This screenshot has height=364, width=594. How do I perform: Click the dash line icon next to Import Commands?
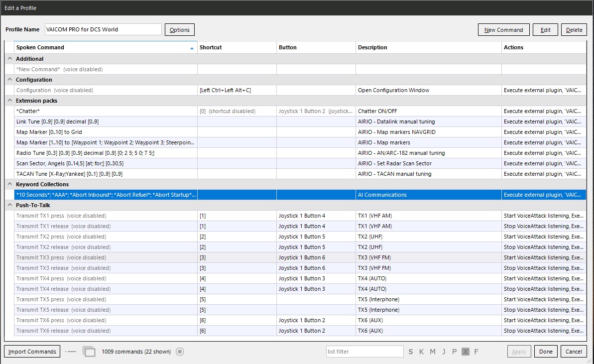tap(71, 352)
